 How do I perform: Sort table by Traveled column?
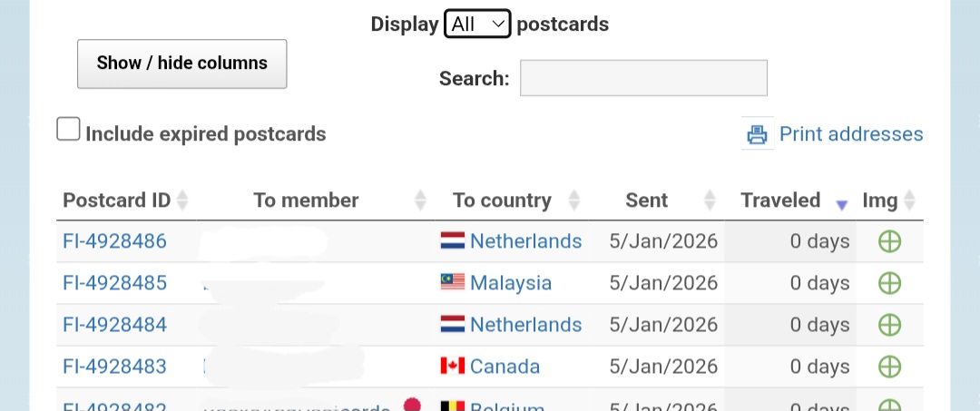tap(780, 201)
